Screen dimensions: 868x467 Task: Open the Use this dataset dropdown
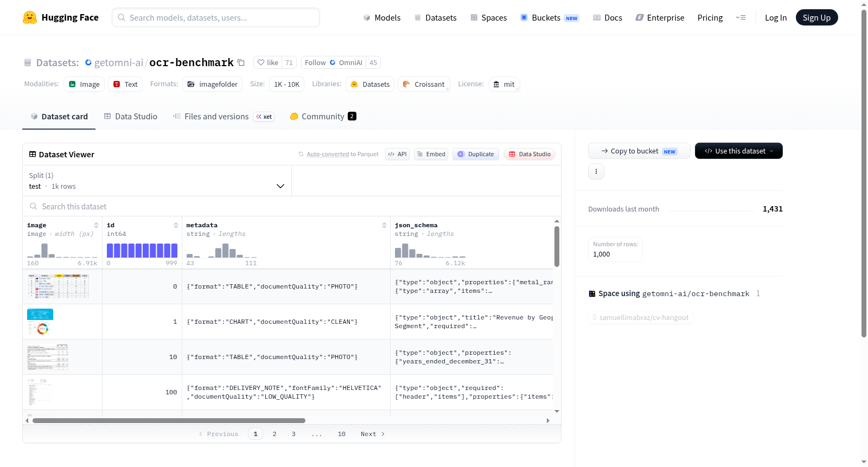pos(739,151)
